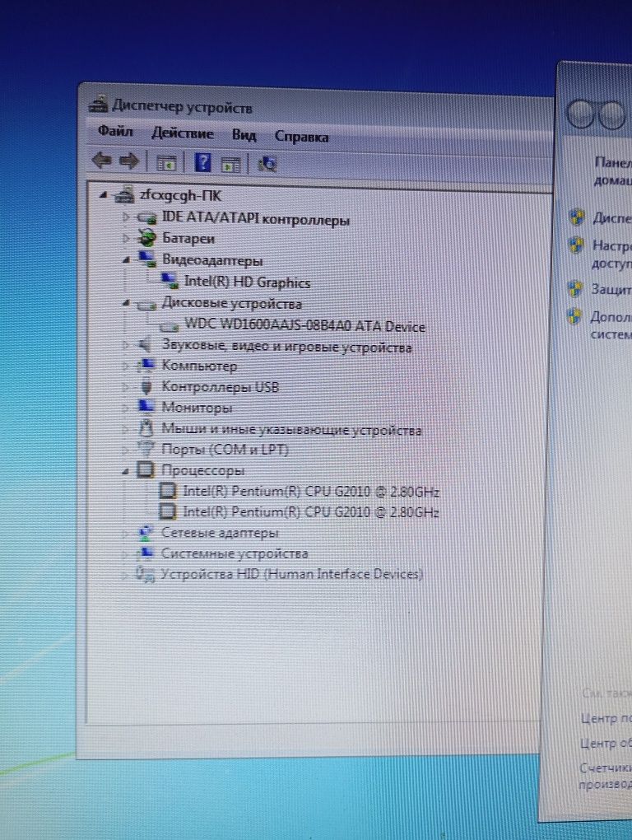Select WDC WD1600AAJS-08B4A0 ATA Device text

304,325
